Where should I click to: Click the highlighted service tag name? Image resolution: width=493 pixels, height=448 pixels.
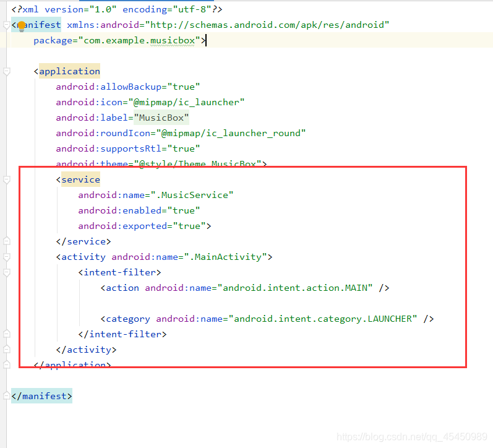pos(80,179)
